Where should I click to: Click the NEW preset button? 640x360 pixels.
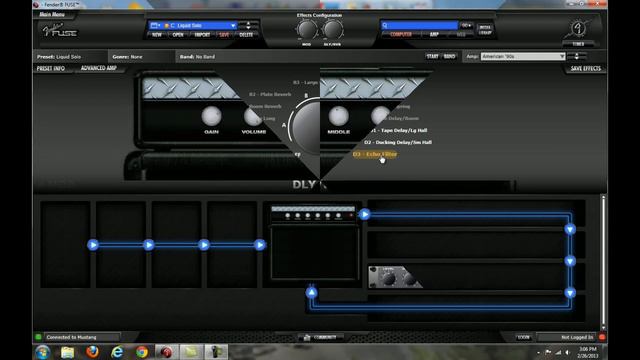tap(157, 35)
